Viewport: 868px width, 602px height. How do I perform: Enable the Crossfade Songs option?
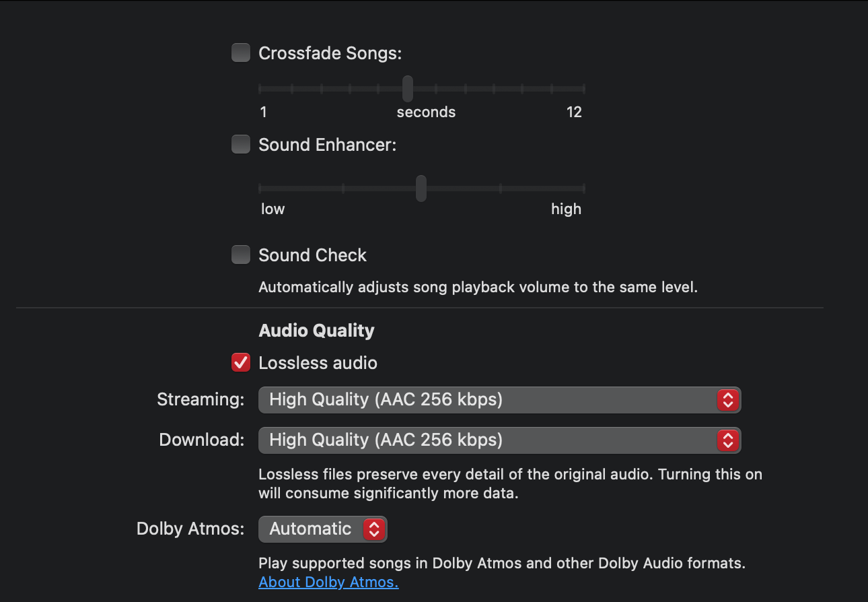coord(240,52)
